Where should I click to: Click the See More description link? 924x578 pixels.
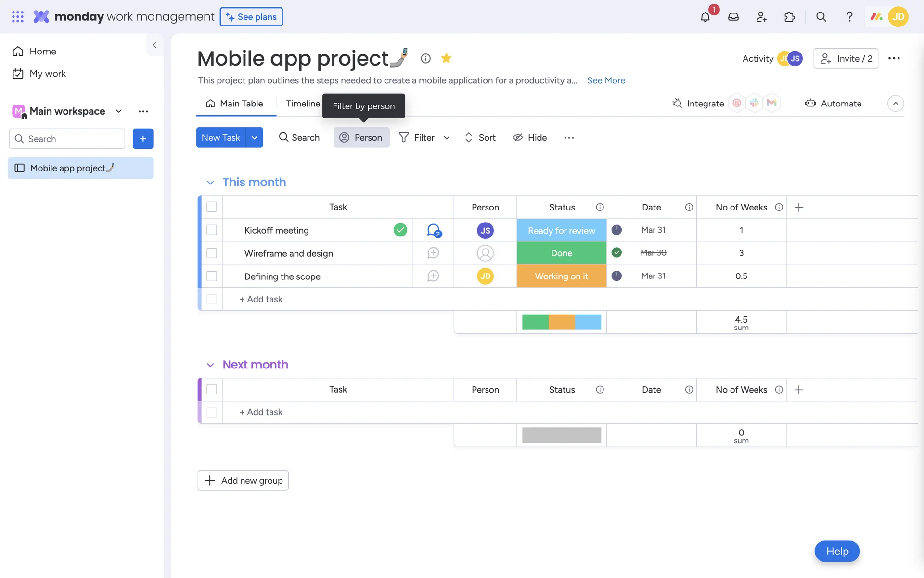[x=606, y=80]
